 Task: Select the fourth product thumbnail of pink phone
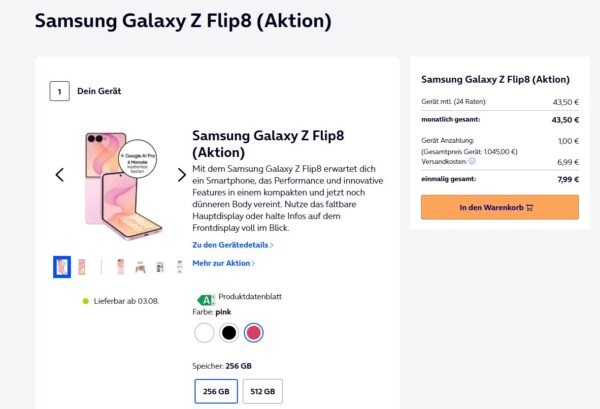coord(121,267)
